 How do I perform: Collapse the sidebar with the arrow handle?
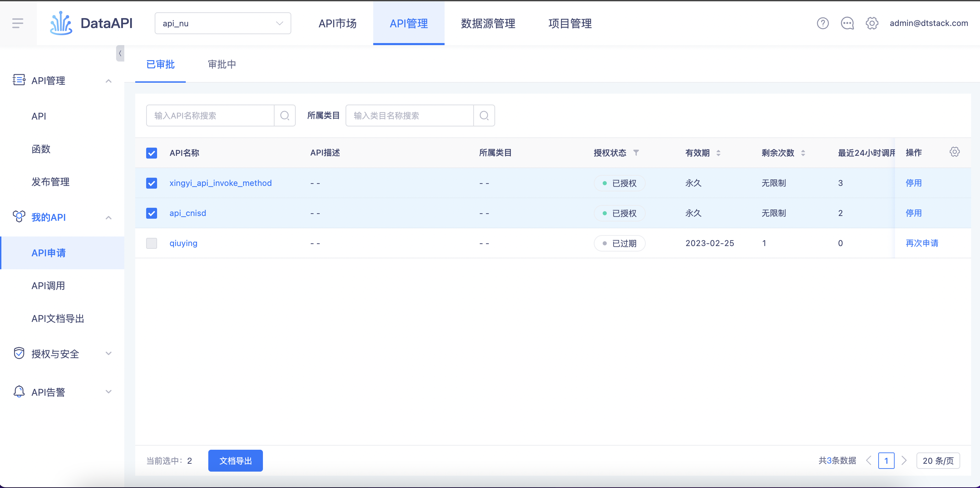pyautogui.click(x=120, y=53)
